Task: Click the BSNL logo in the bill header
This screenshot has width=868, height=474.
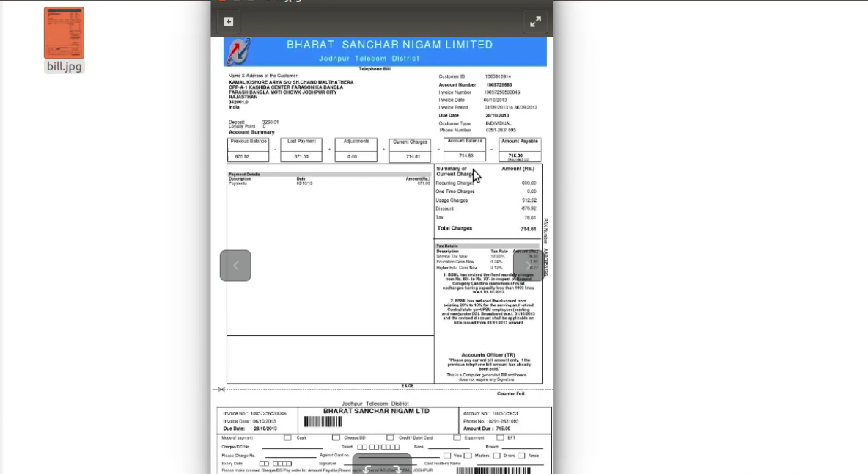Action: [x=238, y=52]
